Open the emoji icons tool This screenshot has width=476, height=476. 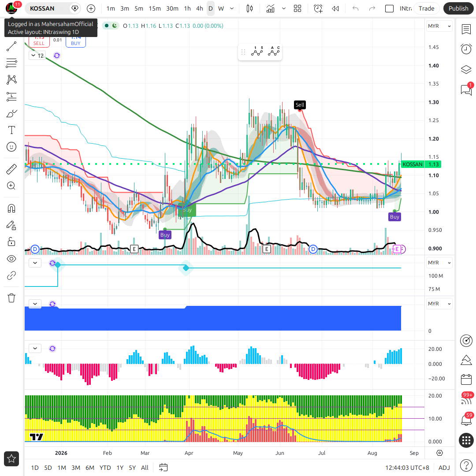11,147
